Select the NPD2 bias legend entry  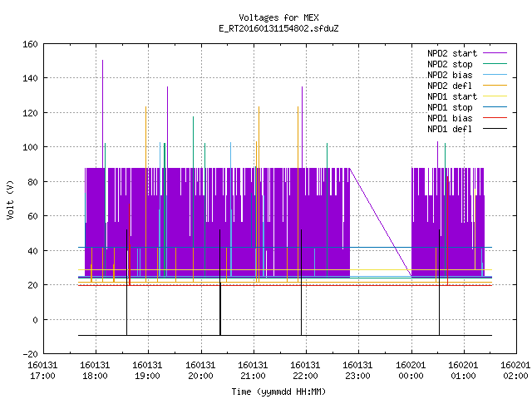point(450,75)
